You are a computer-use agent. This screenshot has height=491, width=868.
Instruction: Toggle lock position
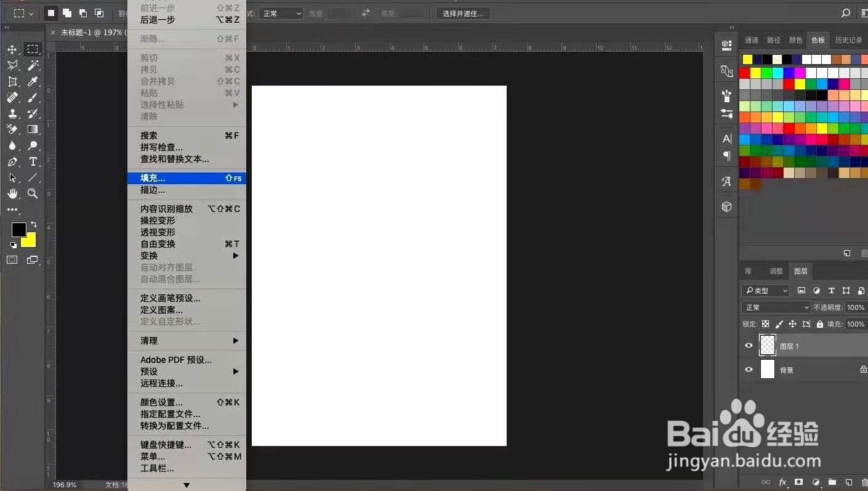point(792,324)
